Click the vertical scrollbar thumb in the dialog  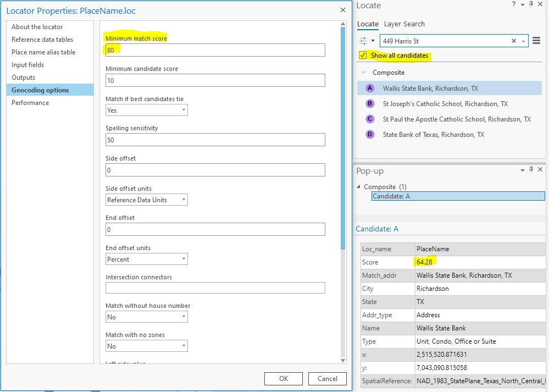[343, 139]
